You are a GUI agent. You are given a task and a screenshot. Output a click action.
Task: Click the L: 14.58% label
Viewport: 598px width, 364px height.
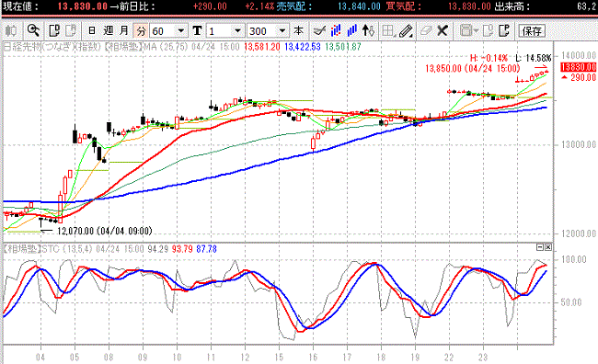[534, 58]
